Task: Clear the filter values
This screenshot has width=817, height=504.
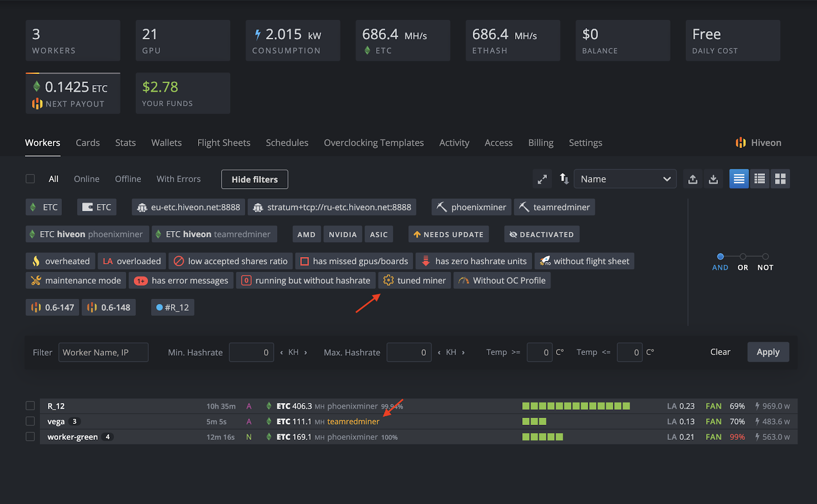Action: coord(720,352)
